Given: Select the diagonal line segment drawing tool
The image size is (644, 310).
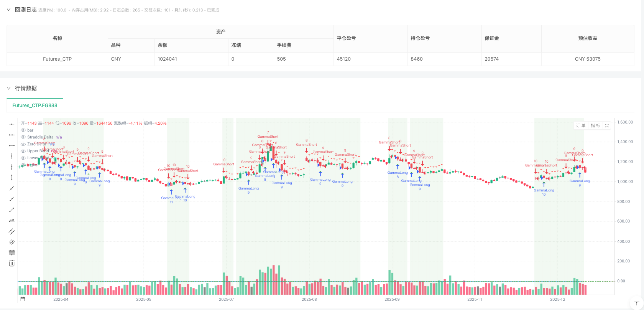Looking at the screenshot, I should pos(12,209).
